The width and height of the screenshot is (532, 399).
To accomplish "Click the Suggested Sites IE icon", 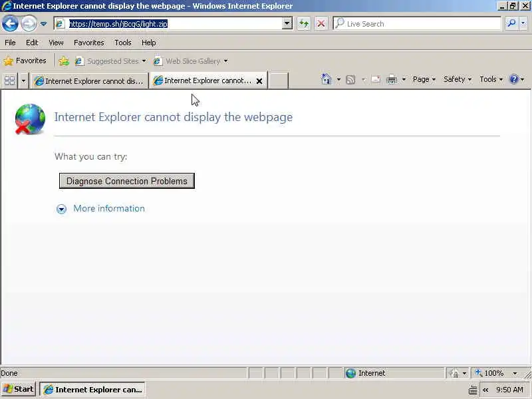I will tap(79, 61).
